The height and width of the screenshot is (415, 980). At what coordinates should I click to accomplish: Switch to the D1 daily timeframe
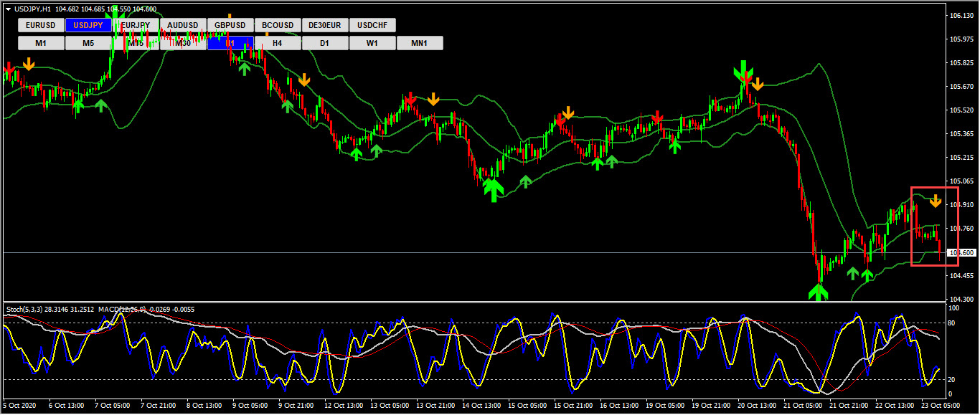click(324, 43)
